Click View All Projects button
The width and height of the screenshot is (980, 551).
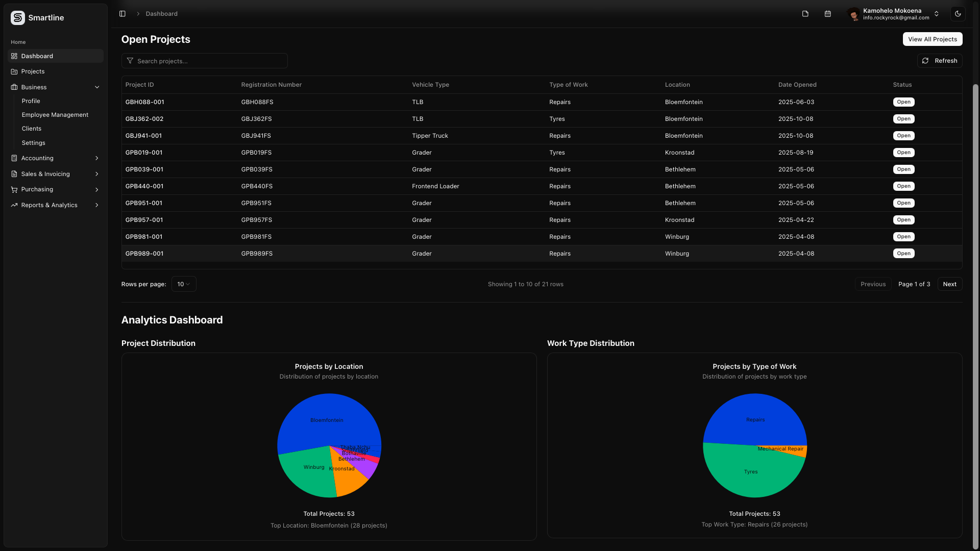pos(932,39)
